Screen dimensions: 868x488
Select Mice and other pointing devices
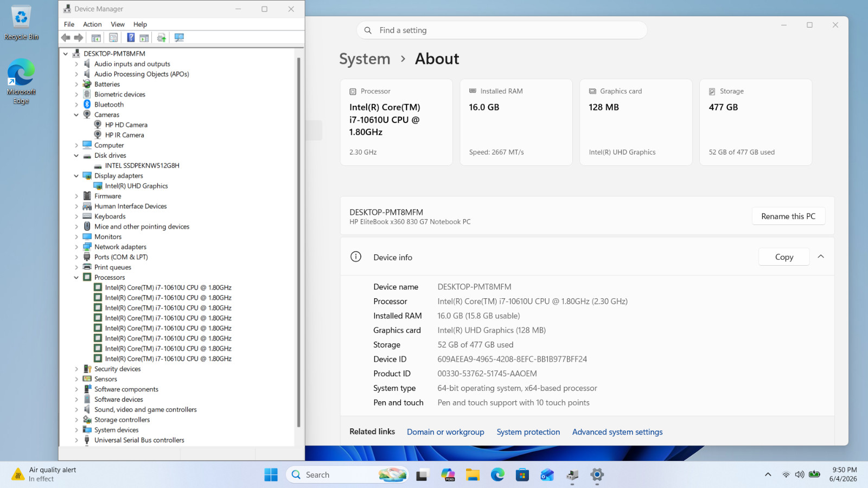click(x=142, y=227)
